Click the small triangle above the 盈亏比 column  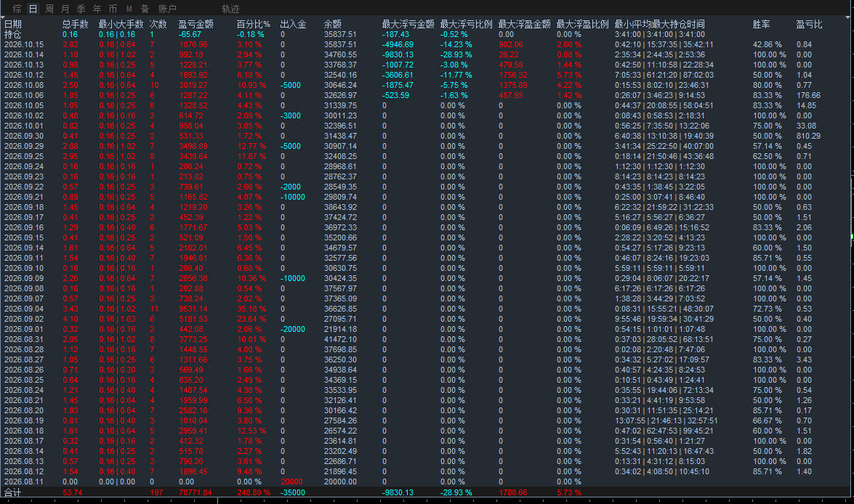tap(847, 17)
